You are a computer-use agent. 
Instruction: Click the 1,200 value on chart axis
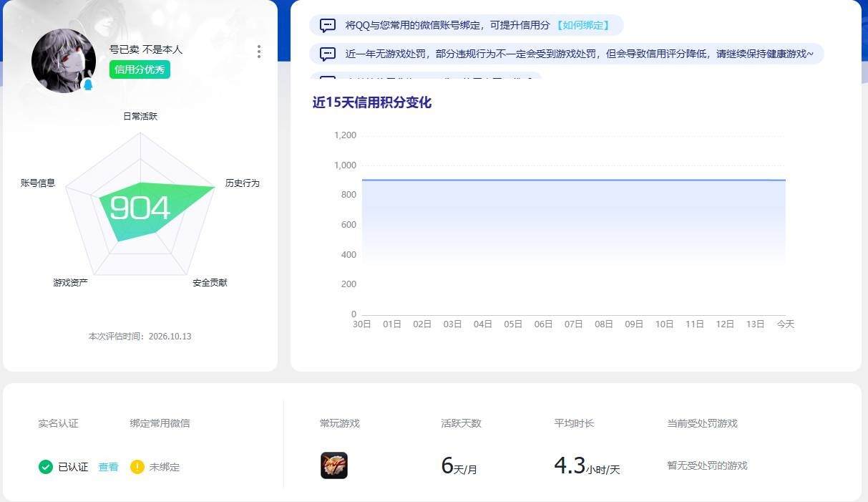(345, 135)
